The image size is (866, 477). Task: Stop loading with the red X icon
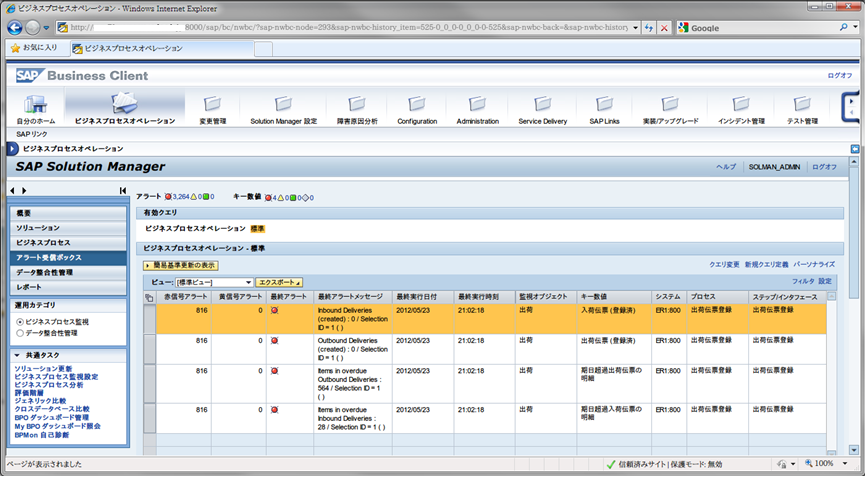pos(664,28)
